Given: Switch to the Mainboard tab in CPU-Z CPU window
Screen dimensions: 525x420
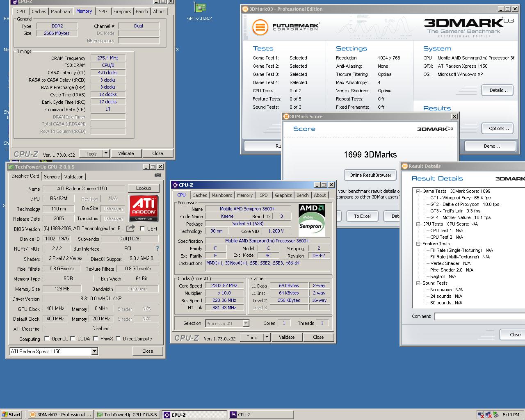Looking at the screenshot, I should 222,195.
